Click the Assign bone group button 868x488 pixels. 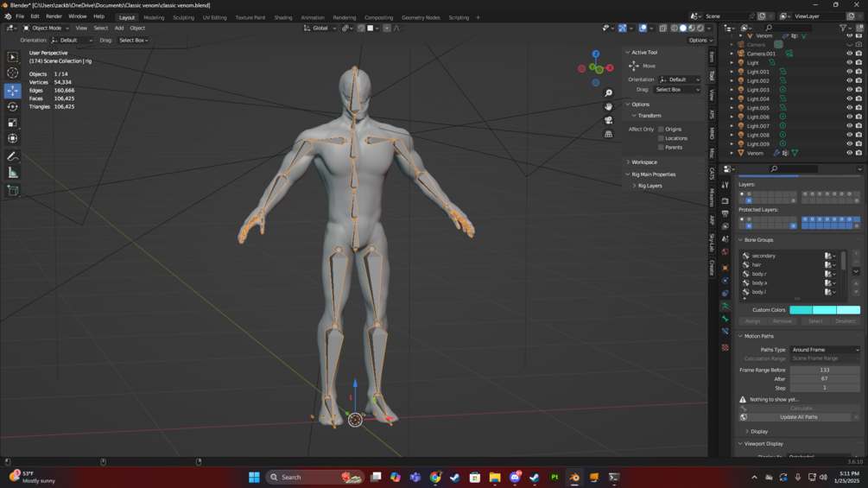coord(752,321)
